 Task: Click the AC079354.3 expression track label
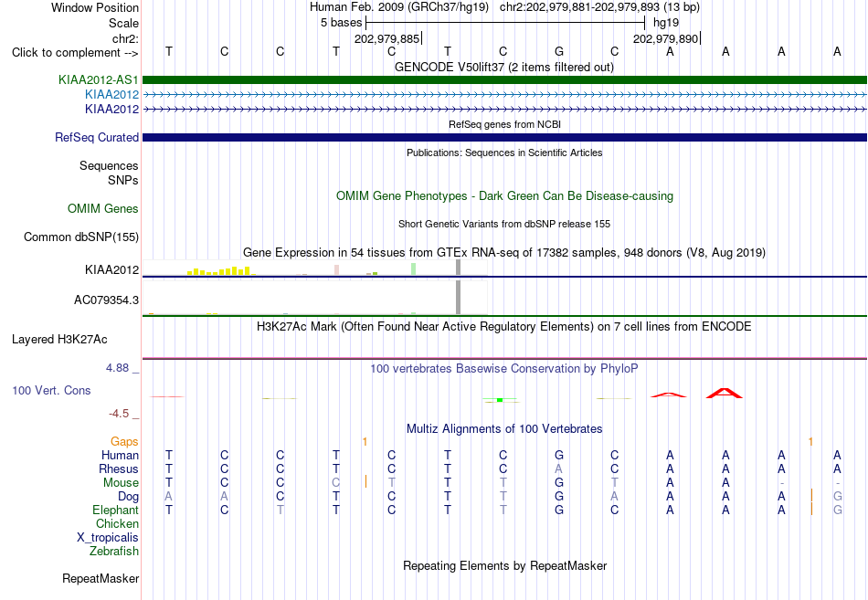pos(106,300)
